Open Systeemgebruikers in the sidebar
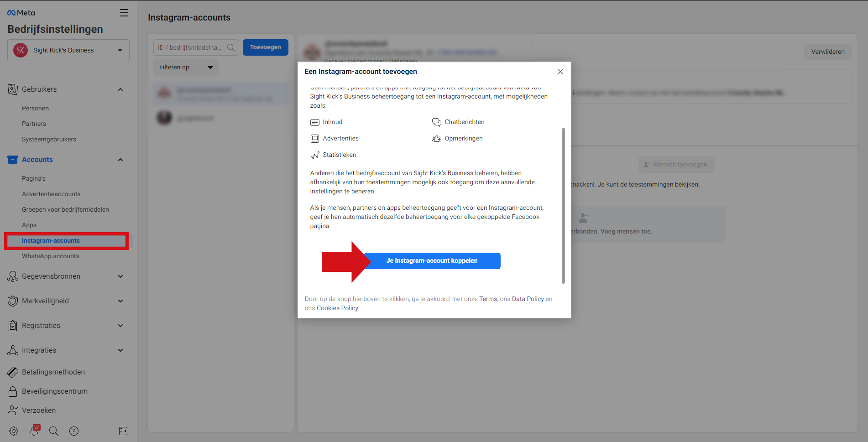Screen dimensions: 868x442 (49, 139)
